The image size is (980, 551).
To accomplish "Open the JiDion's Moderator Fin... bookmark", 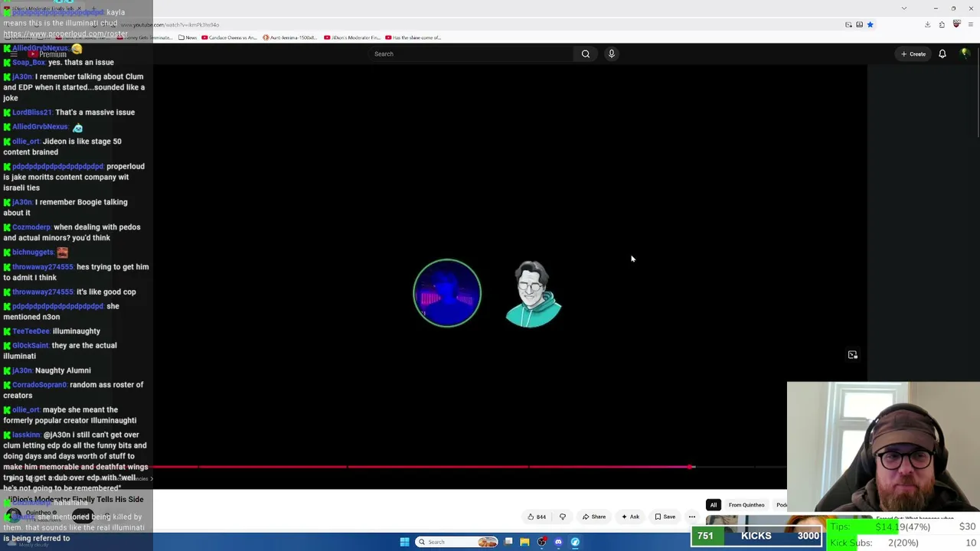I will pyautogui.click(x=352, y=37).
